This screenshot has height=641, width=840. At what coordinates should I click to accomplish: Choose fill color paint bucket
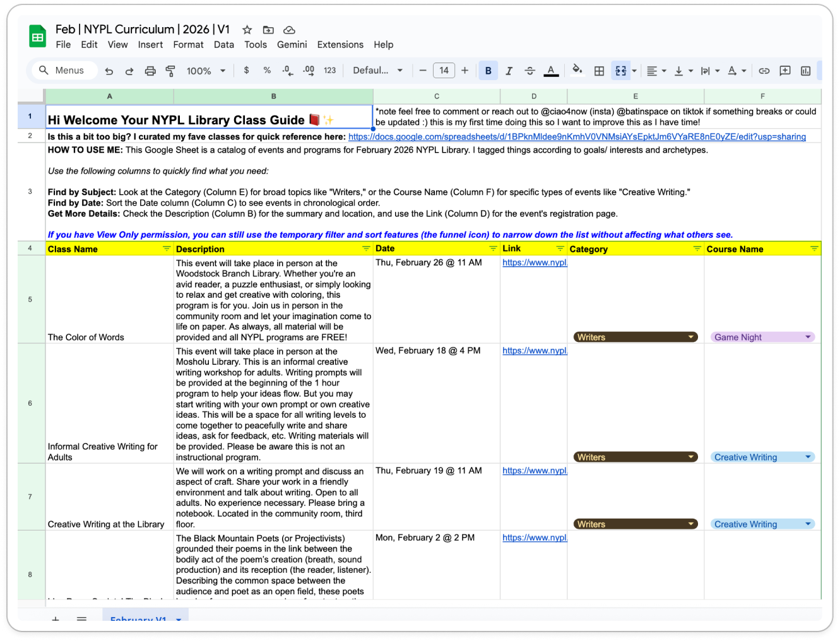pyautogui.click(x=577, y=70)
